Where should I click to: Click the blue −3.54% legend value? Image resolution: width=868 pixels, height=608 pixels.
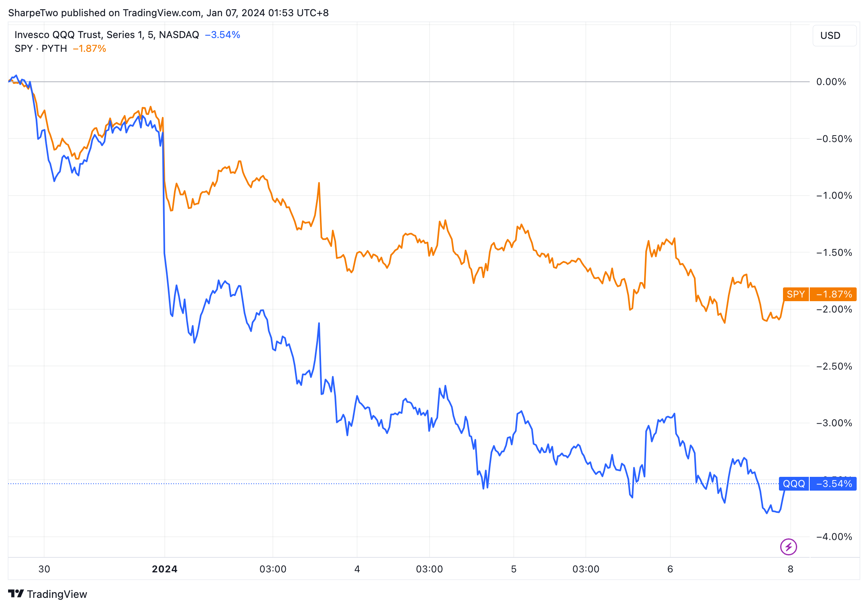pyautogui.click(x=222, y=35)
